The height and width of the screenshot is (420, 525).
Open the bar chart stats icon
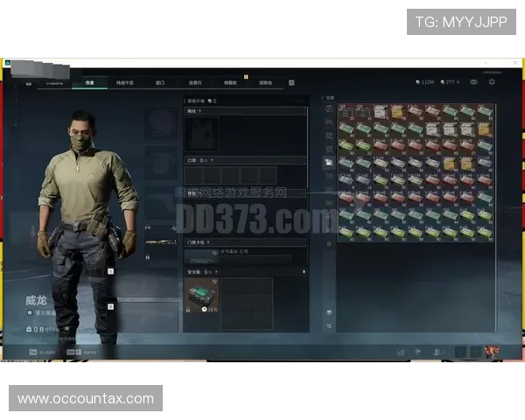[x=401, y=352]
